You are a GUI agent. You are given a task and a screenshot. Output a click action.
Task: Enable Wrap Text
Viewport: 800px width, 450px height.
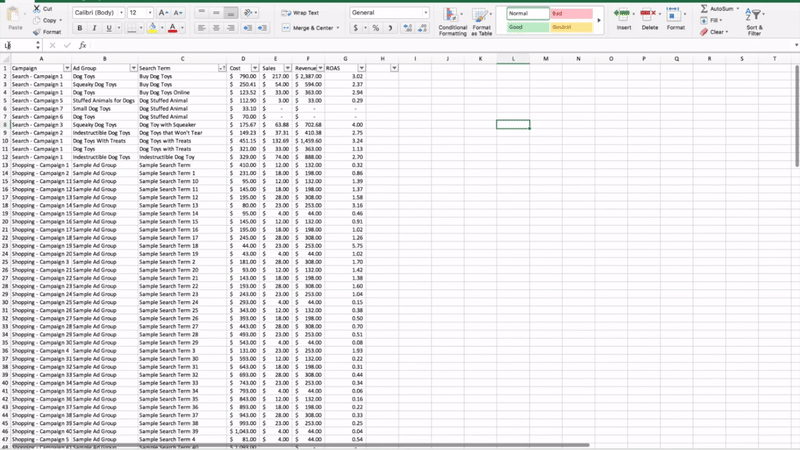click(300, 13)
